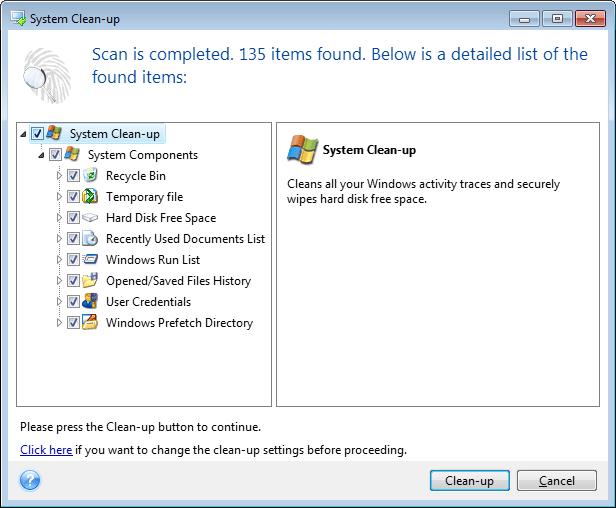Uncheck the root System Clean-up checkbox
616x508 pixels.
point(37,134)
